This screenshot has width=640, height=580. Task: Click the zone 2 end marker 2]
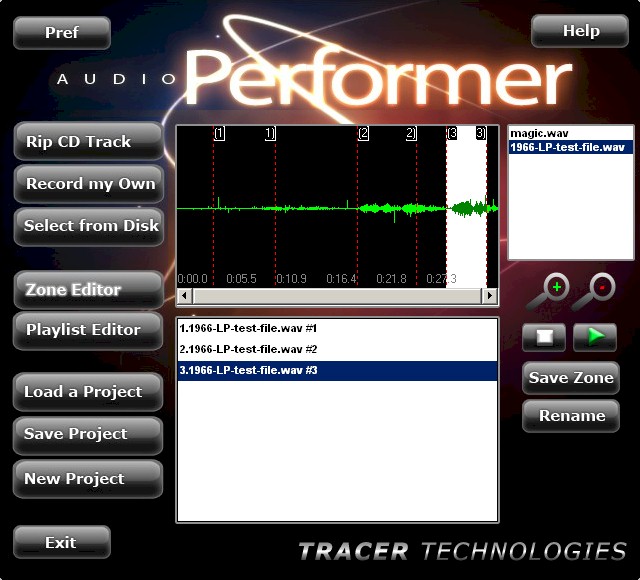[411, 133]
